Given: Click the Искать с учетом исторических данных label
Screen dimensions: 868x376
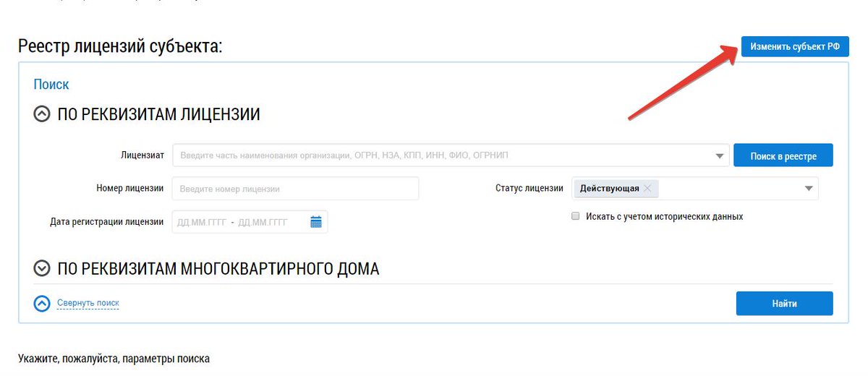Looking at the screenshot, I should coord(665,216).
